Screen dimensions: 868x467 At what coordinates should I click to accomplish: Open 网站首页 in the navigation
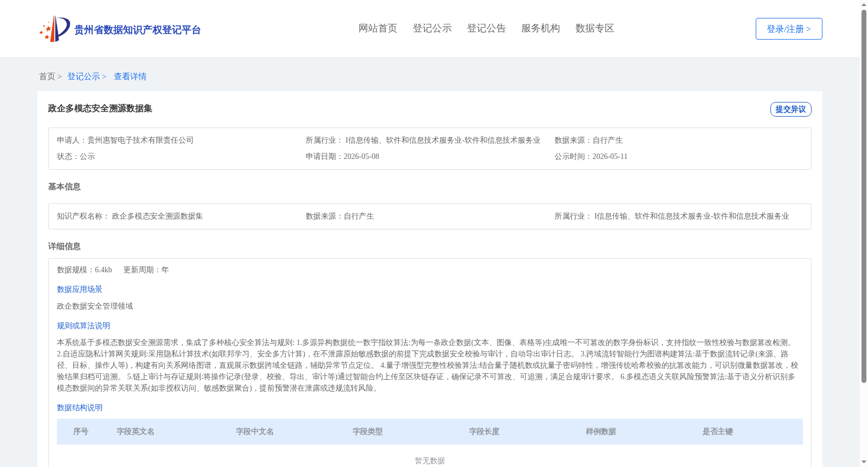(378, 28)
